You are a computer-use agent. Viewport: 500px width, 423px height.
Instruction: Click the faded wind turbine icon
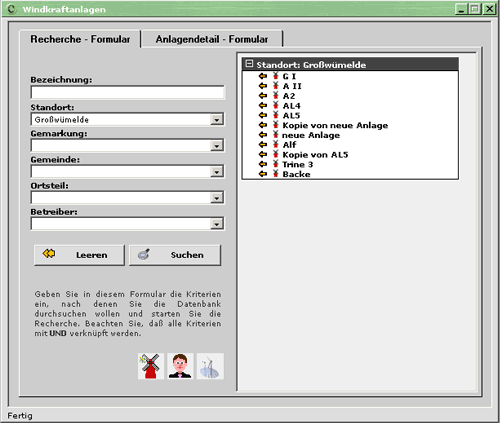coord(210,366)
